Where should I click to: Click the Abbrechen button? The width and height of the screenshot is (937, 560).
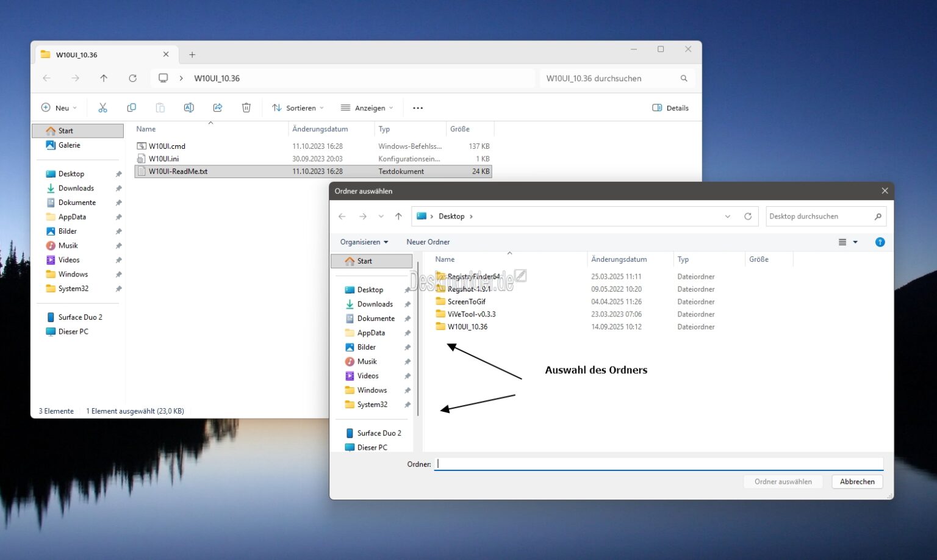point(856,481)
